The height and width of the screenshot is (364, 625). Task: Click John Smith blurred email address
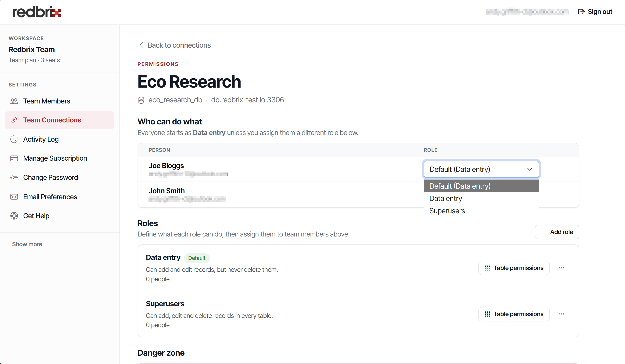[187, 199]
